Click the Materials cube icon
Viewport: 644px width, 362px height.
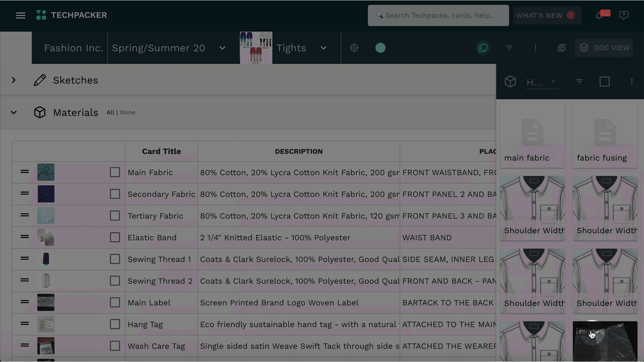[40, 112]
